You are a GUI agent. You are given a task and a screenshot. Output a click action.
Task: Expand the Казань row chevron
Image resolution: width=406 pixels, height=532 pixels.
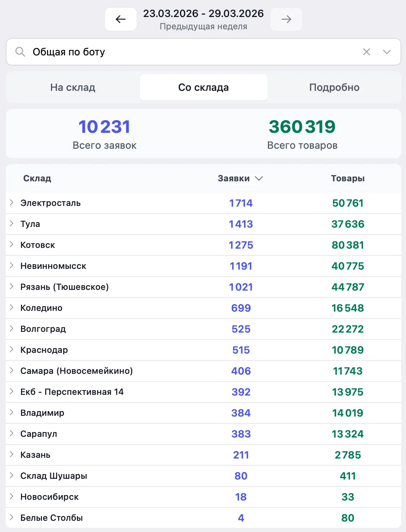12,455
